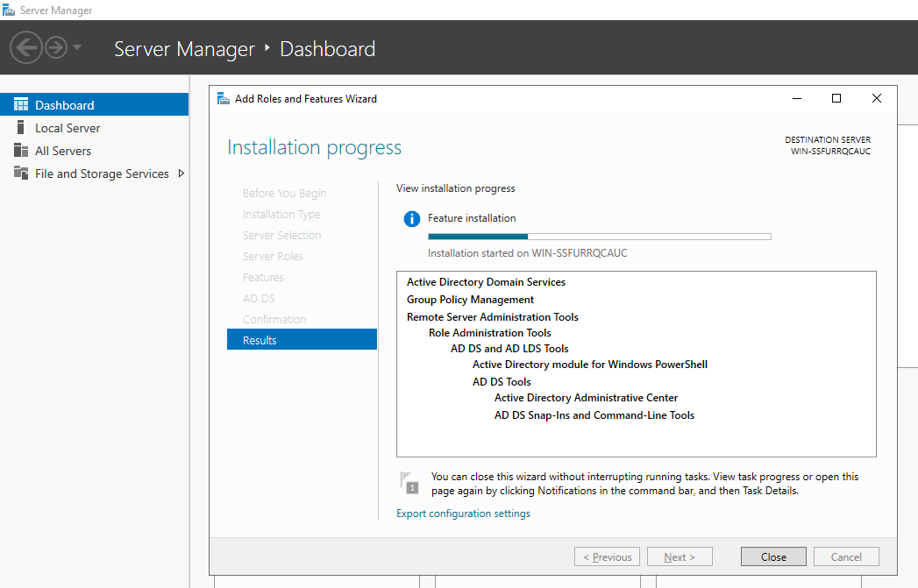Open the navigation history dropdown arrow
The height and width of the screenshot is (588, 918).
(77, 47)
